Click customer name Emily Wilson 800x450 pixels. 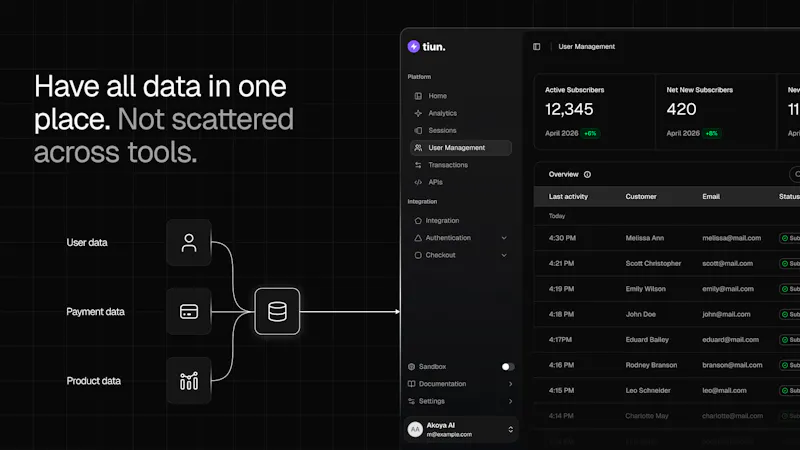pyautogui.click(x=645, y=289)
